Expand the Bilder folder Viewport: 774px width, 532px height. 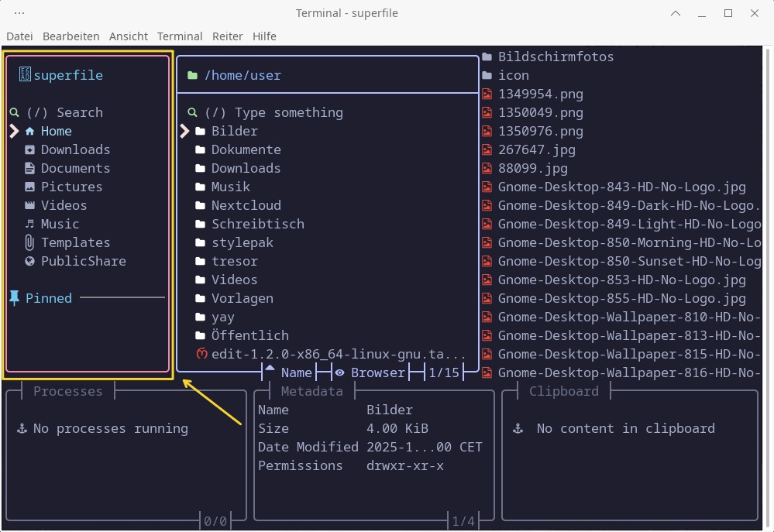[x=234, y=132]
